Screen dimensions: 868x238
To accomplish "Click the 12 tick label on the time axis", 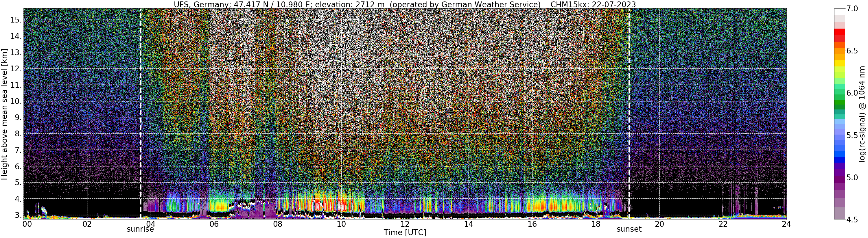I will click(405, 224).
